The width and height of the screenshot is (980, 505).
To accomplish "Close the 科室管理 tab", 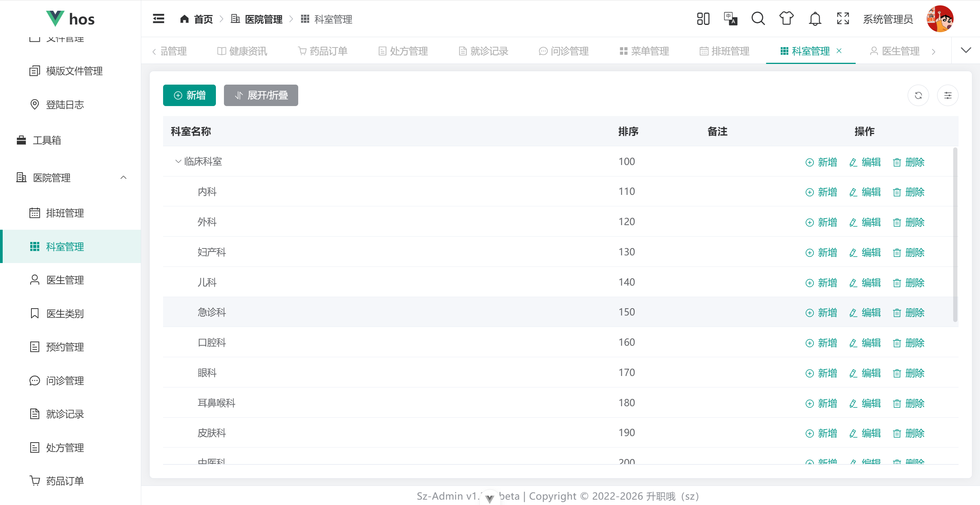I will 839,51.
